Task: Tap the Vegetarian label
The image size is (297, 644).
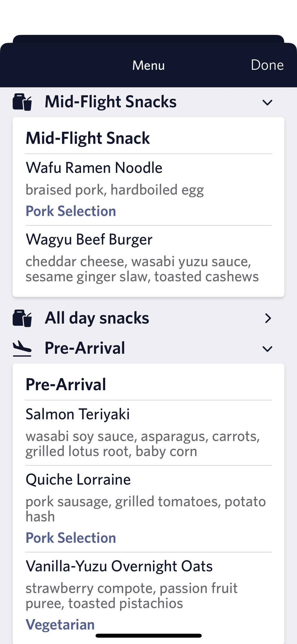Action: [x=60, y=625]
